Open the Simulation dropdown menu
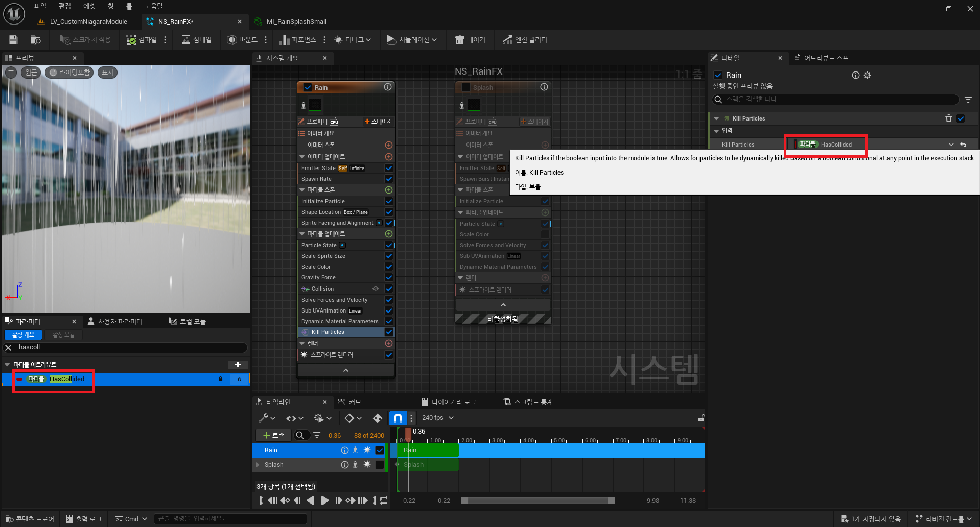 [412, 40]
